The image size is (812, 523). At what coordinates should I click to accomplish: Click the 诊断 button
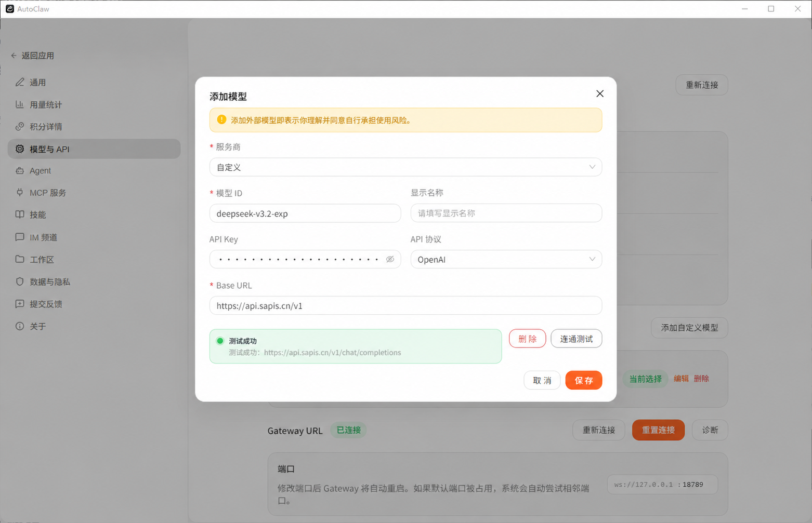(x=710, y=430)
